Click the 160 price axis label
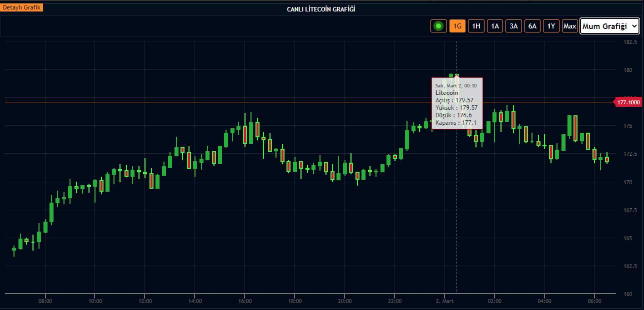The width and height of the screenshot is (644, 310). [627, 294]
